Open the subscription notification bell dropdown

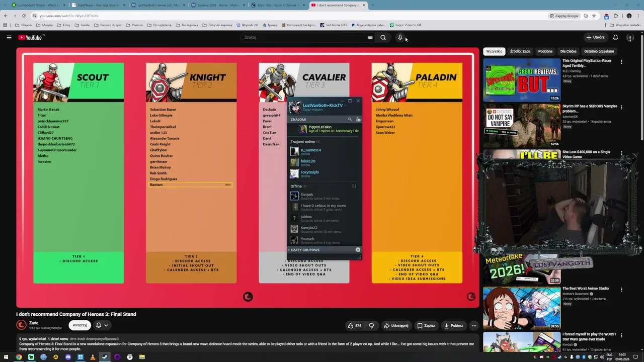(x=102, y=325)
